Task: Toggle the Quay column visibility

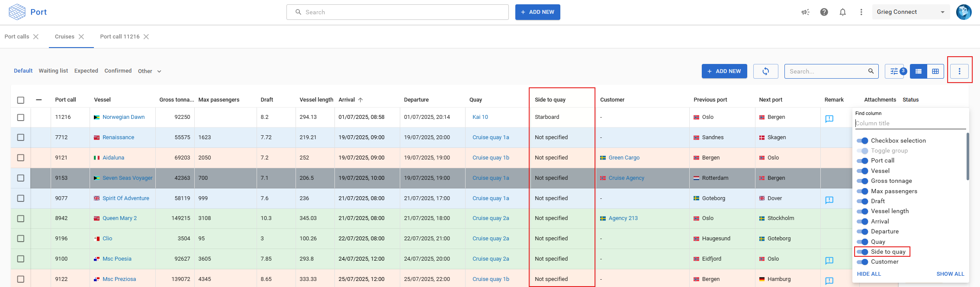Action: pyautogui.click(x=862, y=242)
